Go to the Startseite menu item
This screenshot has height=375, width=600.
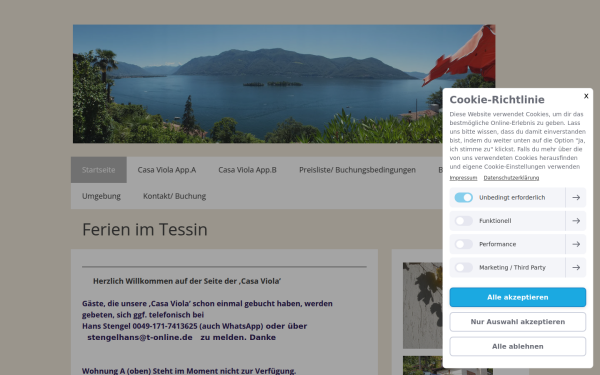(x=99, y=170)
